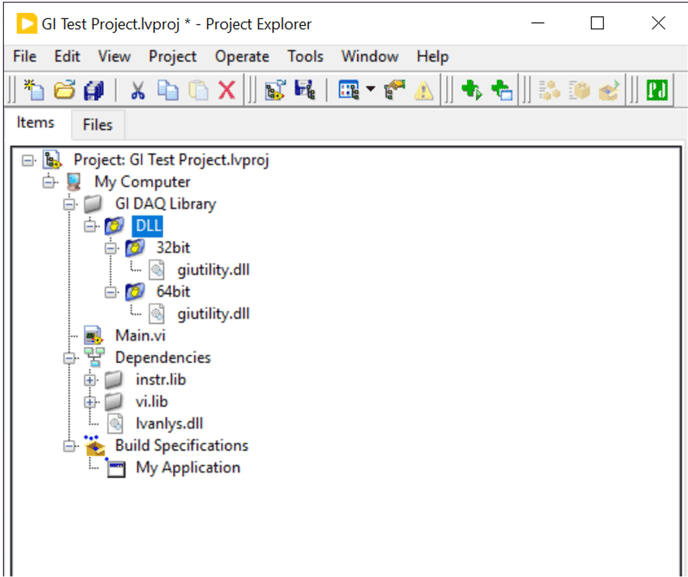Click the yellow warning triangle icon
Viewport: 688px width, 577px height.
pyautogui.click(x=424, y=91)
